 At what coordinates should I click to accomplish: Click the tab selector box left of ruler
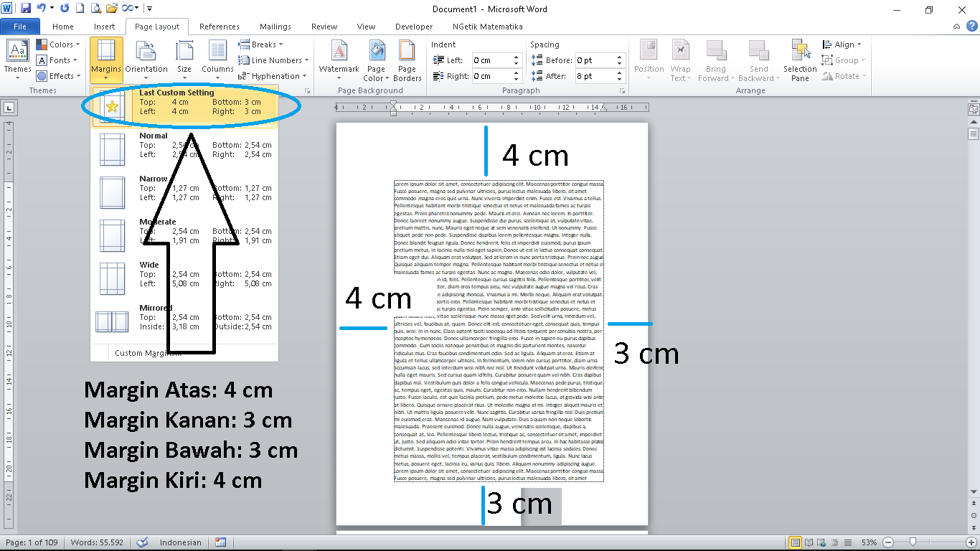pos(9,108)
